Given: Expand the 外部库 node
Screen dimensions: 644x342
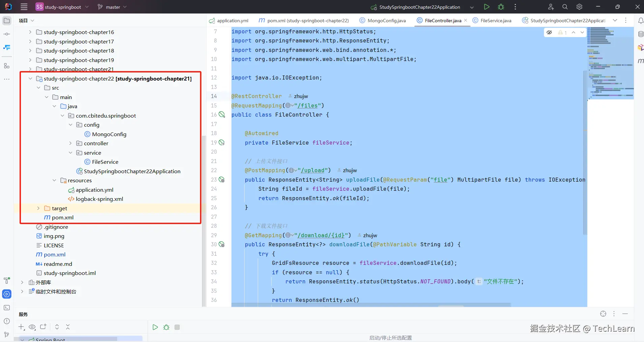Looking at the screenshot, I should pos(22,282).
